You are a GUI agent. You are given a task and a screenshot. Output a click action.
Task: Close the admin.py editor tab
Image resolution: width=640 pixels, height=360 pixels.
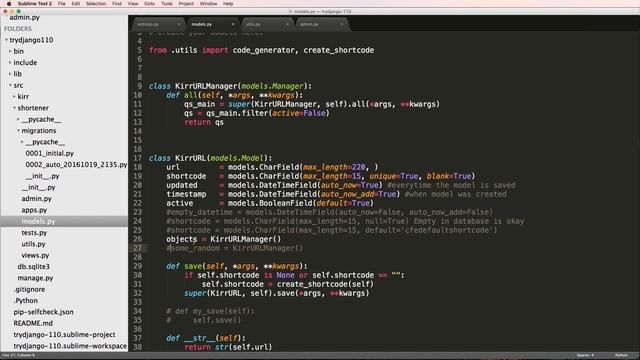(x=341, y=24)
